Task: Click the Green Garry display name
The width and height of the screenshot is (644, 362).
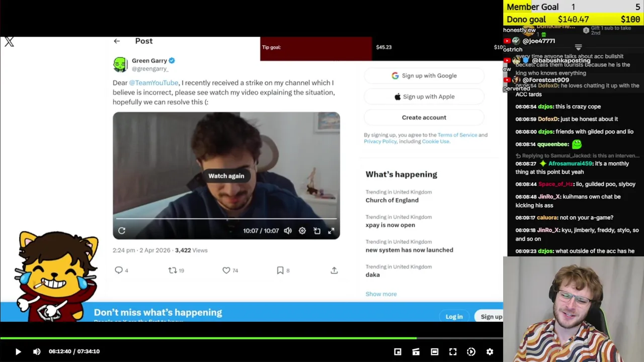Action: 149,60
